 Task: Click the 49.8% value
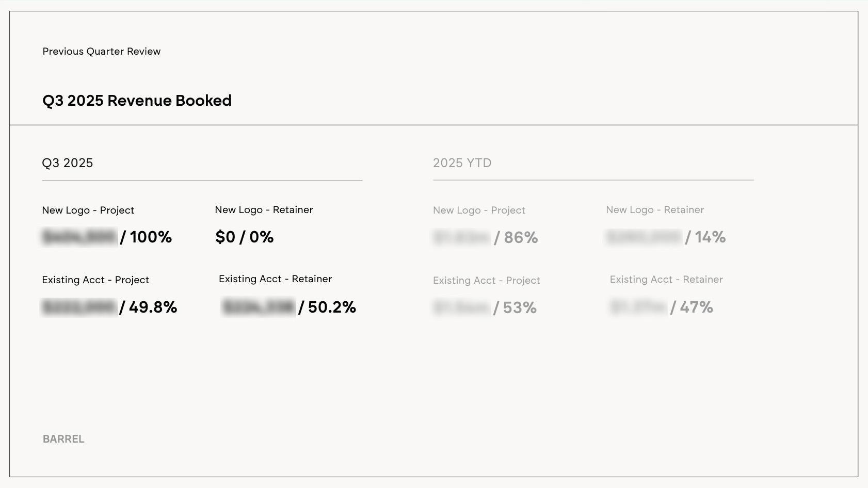pyautogui.click(x=153, y=307)
